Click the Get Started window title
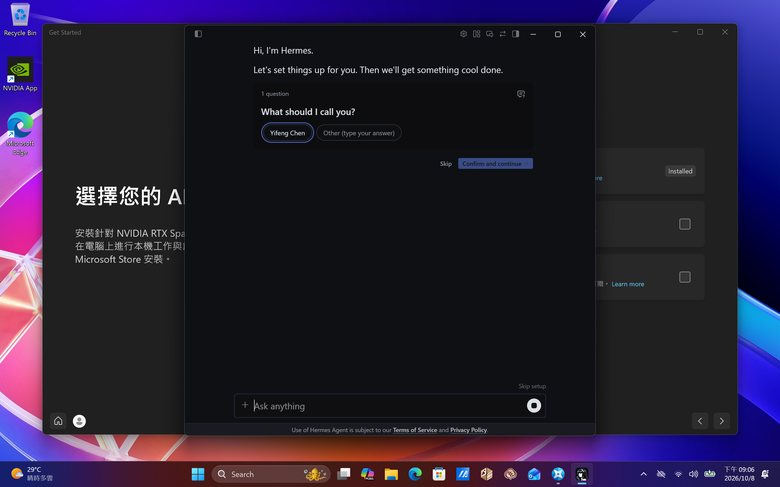 tap(65, 32)
